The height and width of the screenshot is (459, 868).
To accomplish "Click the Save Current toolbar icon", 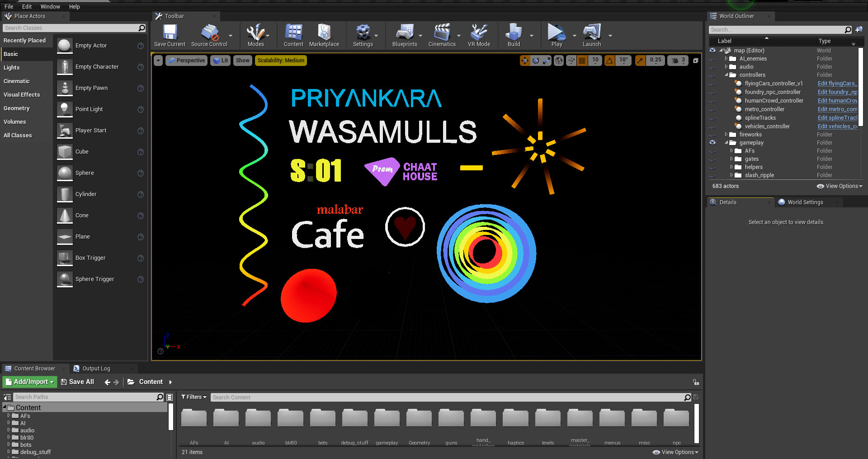I will point(170,35).
